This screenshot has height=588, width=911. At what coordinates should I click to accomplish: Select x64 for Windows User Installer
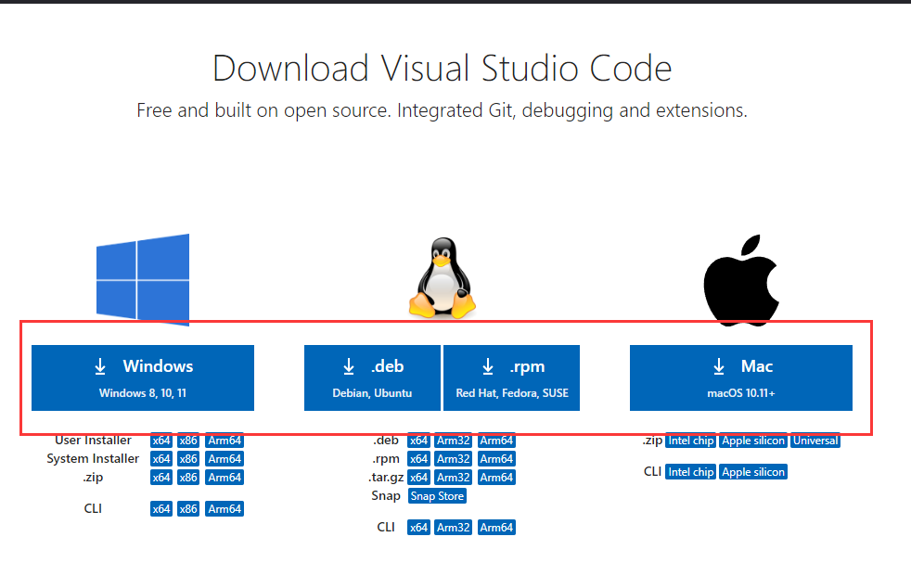[x=160, y=441]
